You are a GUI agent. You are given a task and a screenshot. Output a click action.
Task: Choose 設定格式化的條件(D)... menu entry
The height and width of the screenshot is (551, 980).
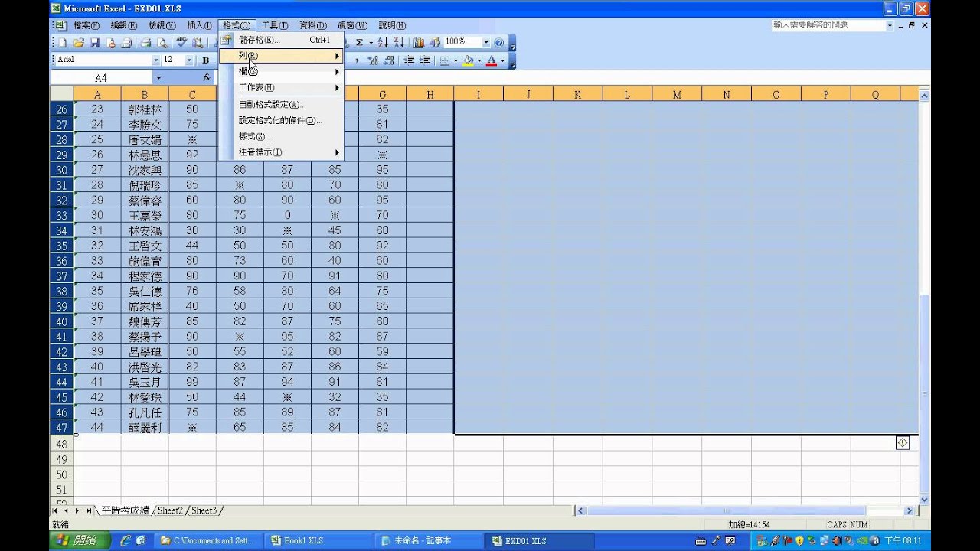pos(281,120)
